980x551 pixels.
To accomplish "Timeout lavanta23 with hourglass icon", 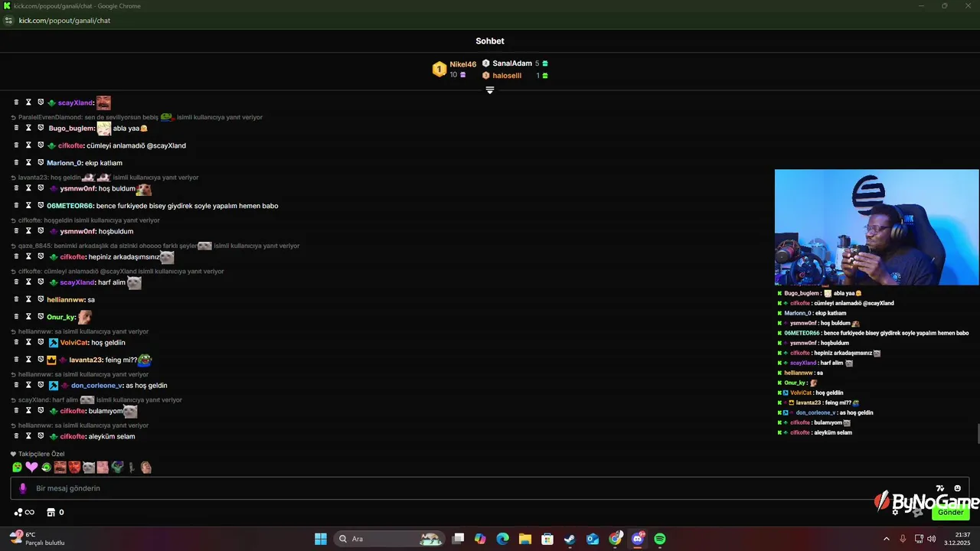I will pos(28,359).
